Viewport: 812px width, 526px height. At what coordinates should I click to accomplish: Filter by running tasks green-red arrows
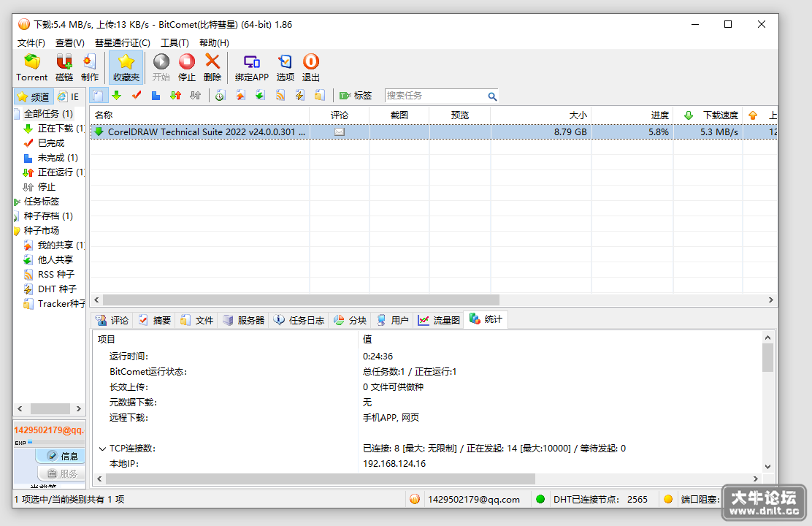click(175, 96)
